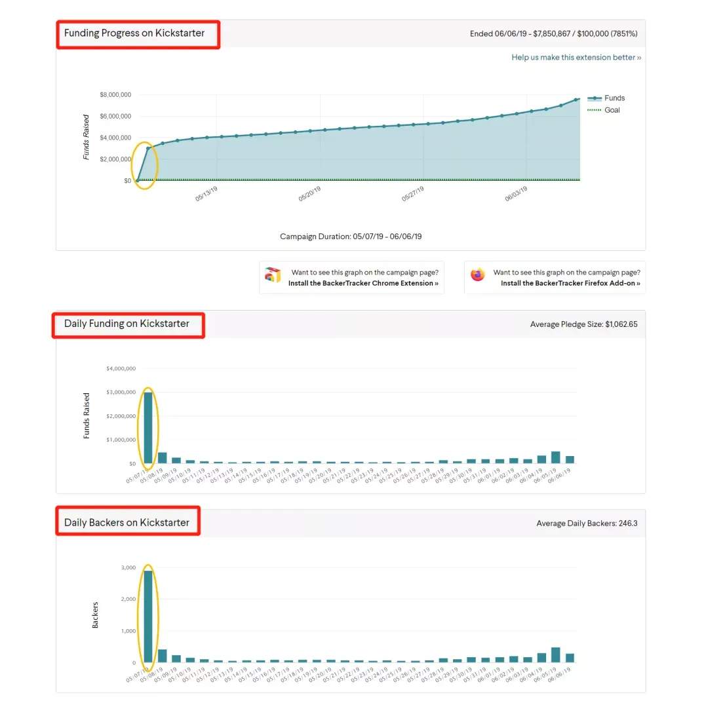
Task: Select the Funding Progress on Kickstarter heading
Action: [x=134, y=33]
